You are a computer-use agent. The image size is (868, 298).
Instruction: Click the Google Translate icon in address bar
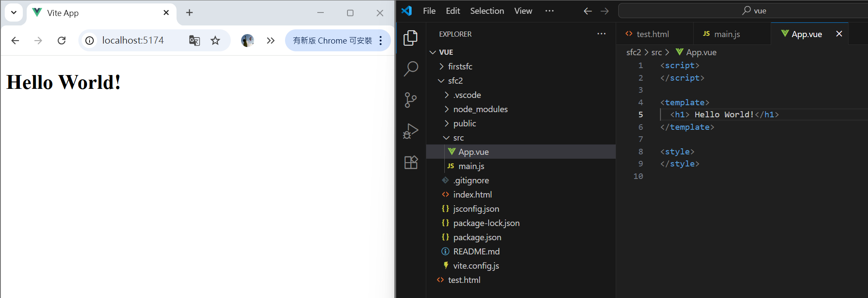[194, 41]
